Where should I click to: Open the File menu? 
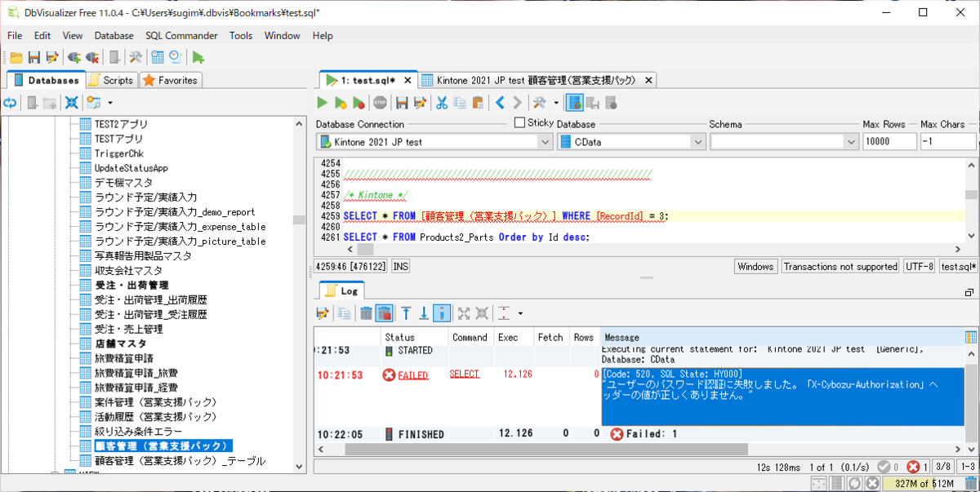15,36
